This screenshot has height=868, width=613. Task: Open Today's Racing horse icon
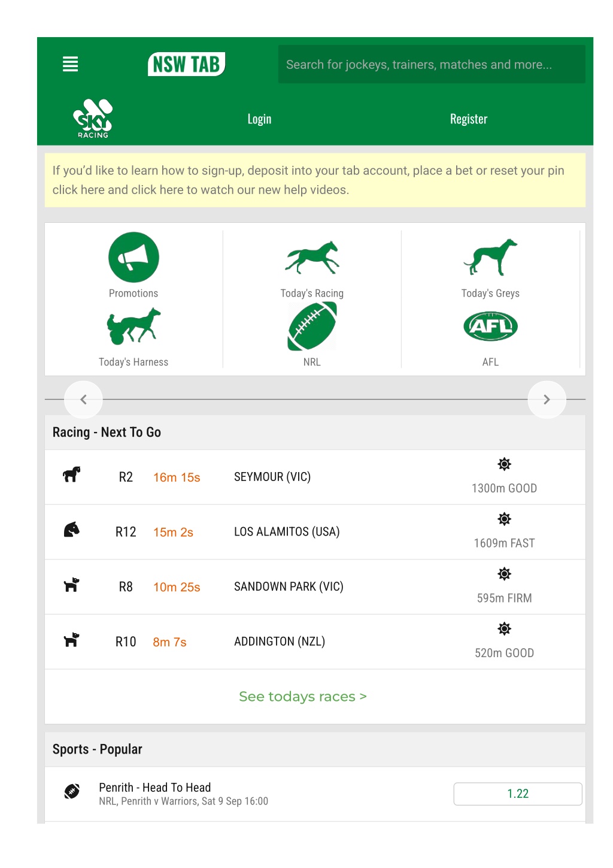point(312,258)
